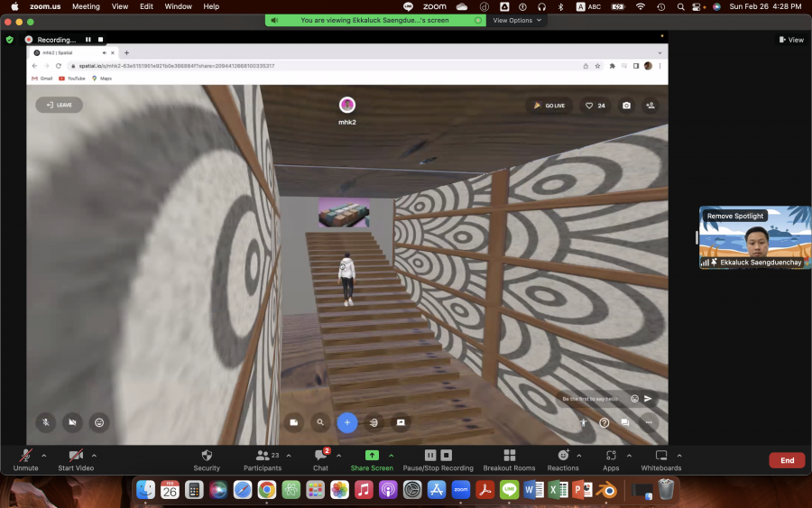
Task: Click Ekkaluck Saengduenchay's video thumbnail
Action: [x=754, y=240]
